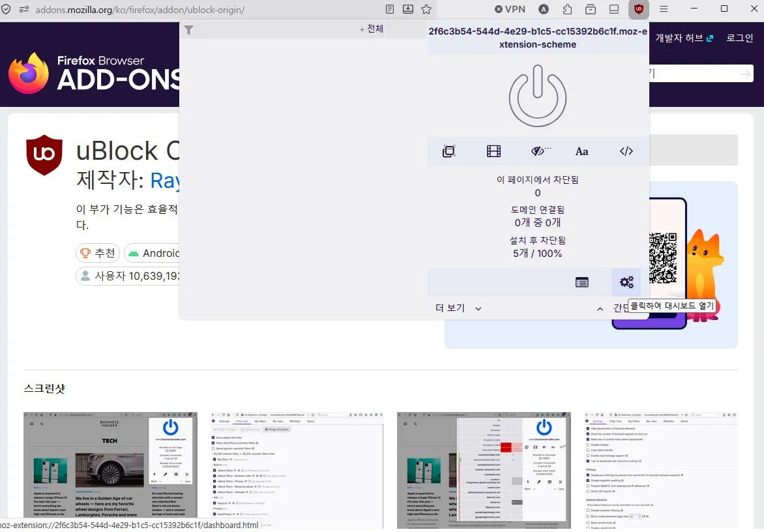Open the uBlock logger list icon

(x=581, y=282)
